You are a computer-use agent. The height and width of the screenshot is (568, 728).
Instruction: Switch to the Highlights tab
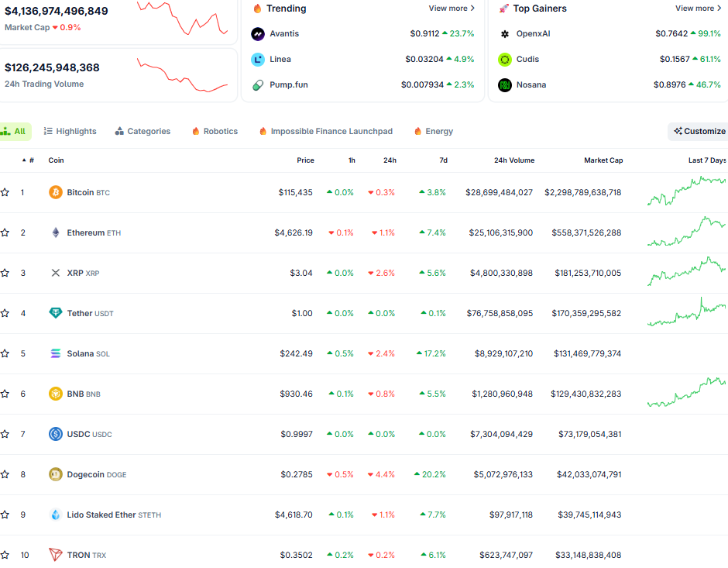(x=70, y=131)
